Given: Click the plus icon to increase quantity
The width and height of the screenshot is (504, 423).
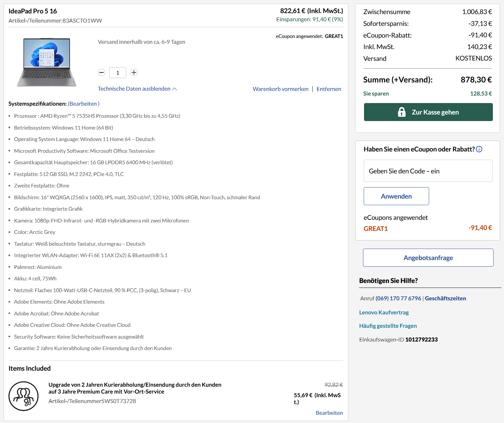Looking at the screenshot, I should (134, 73).
